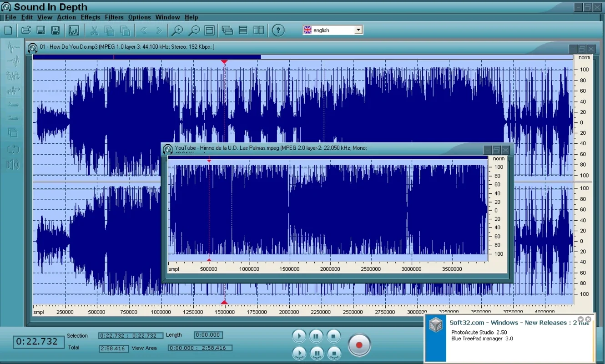This screenshot has width=605, height=364.
Task: Click the View Area time range field
Action: (200, 348)
